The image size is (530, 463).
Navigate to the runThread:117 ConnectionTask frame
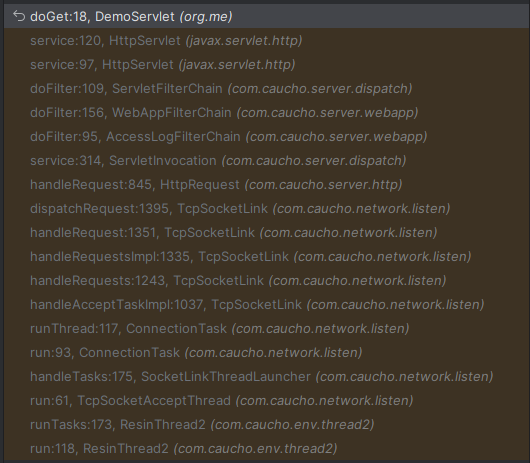pyautogui.click(x=267, y=328)
